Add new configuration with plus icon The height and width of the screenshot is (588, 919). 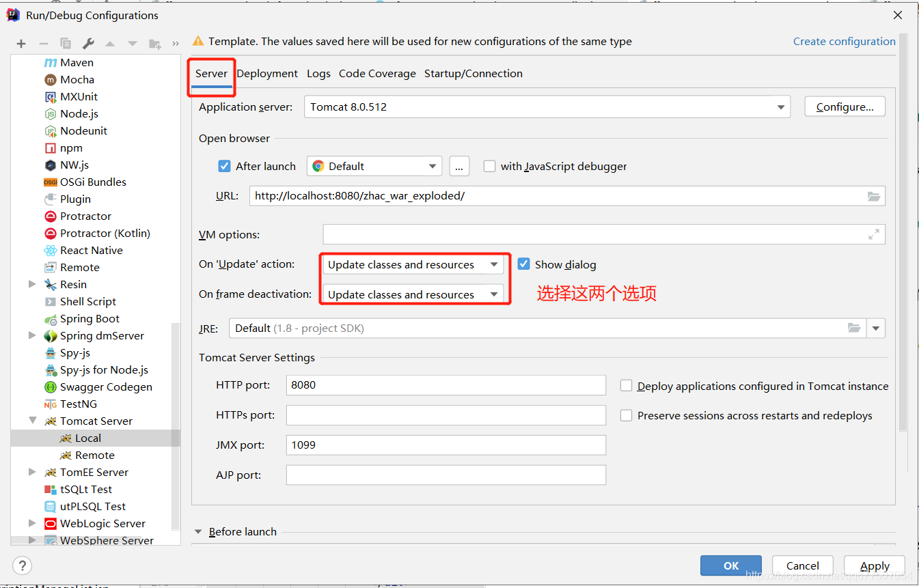pos(21,44)
